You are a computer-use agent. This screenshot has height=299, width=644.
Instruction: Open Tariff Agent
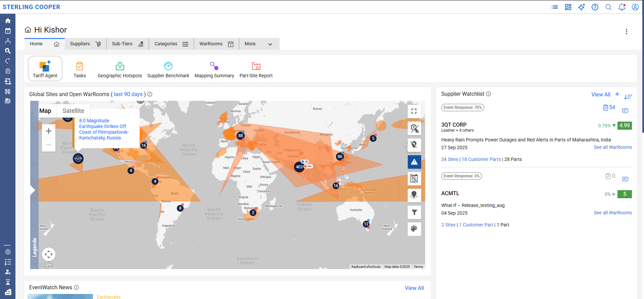[45, 69]
